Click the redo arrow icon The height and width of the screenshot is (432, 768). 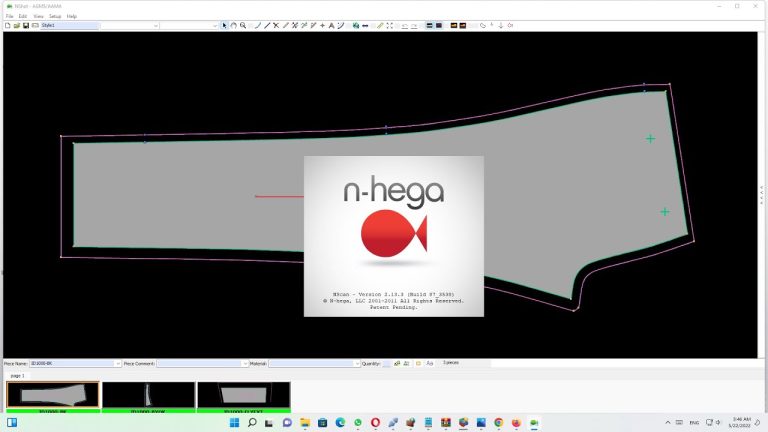[414, 26]
